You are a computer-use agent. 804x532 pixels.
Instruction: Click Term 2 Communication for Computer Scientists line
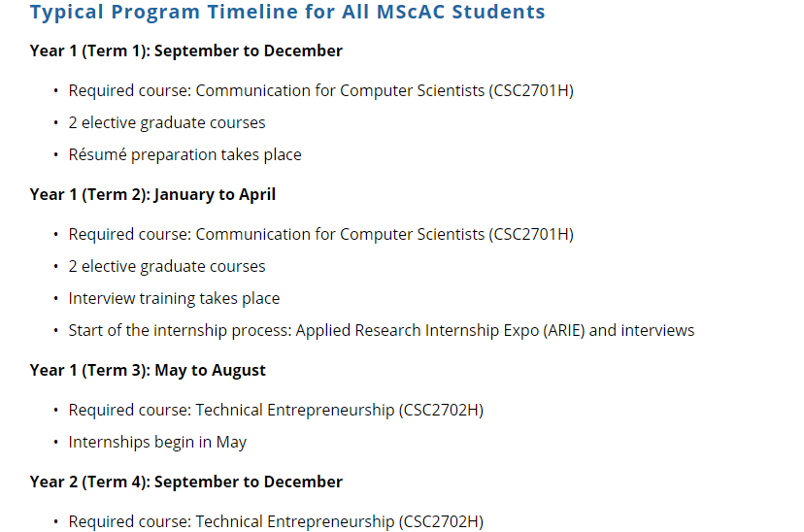point(321,234)
